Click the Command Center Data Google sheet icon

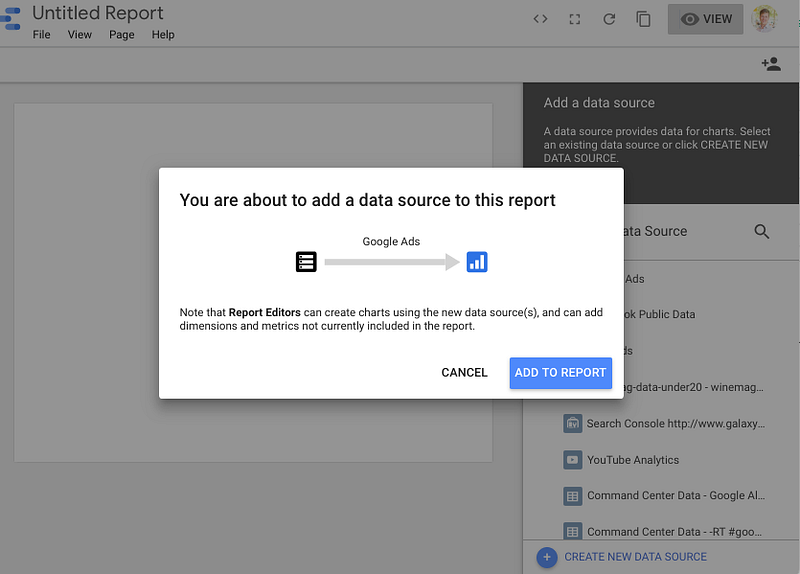tap(572, 496)
